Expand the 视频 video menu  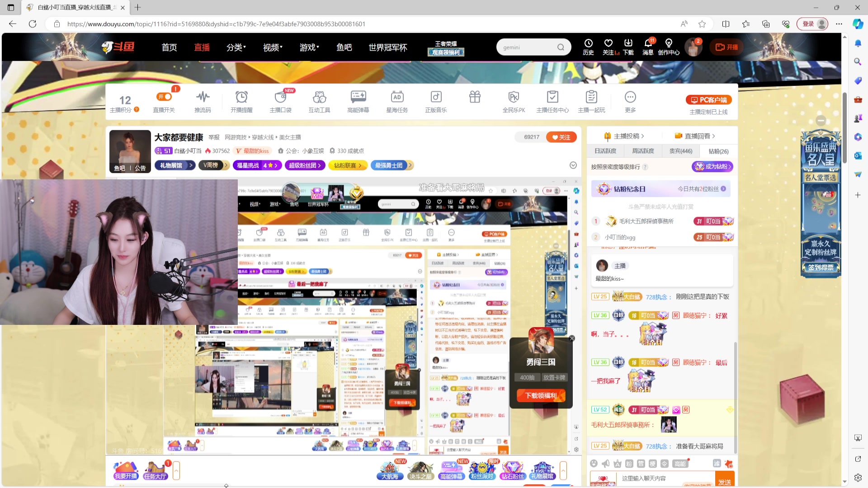coord(273,47)
